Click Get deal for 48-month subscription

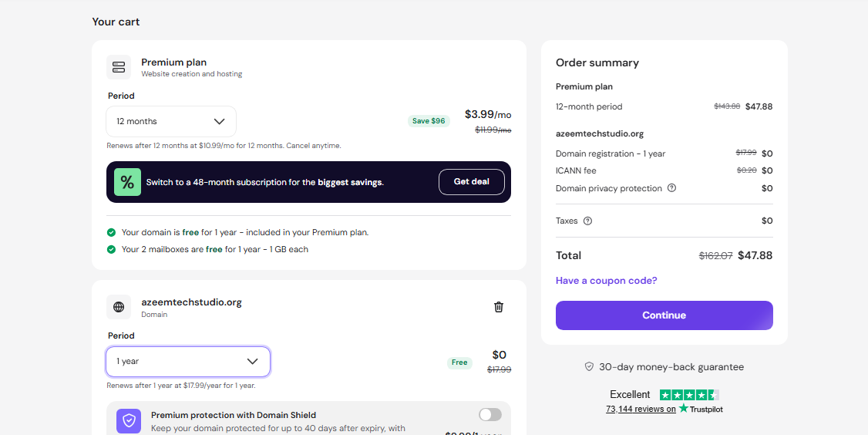(472, 182)
